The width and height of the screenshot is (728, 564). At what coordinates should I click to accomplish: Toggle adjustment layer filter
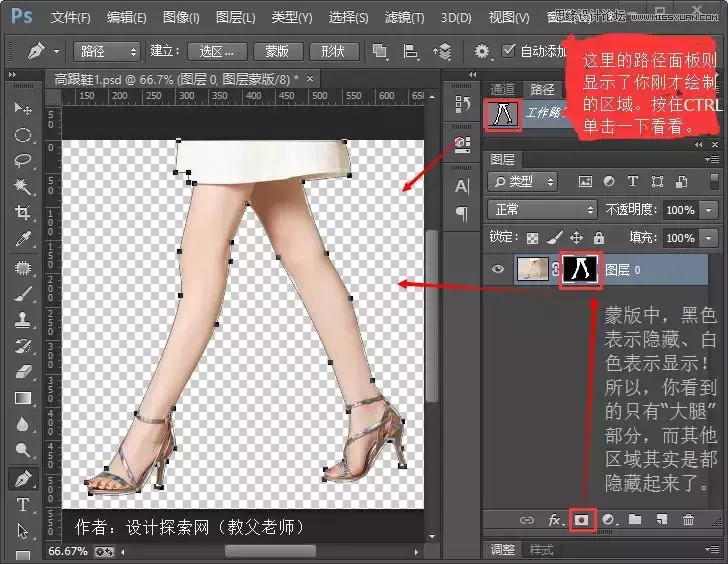pyautogui.click(x=609, y=182)
